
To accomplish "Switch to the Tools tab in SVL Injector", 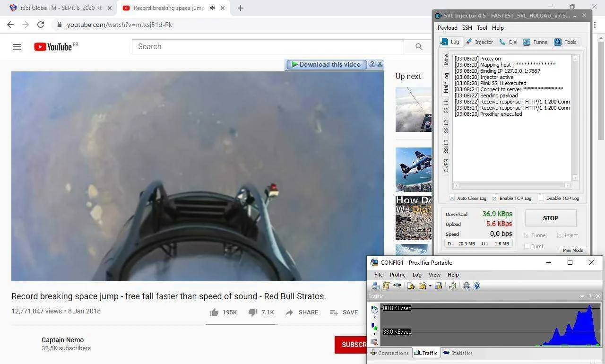I will 565,42.
